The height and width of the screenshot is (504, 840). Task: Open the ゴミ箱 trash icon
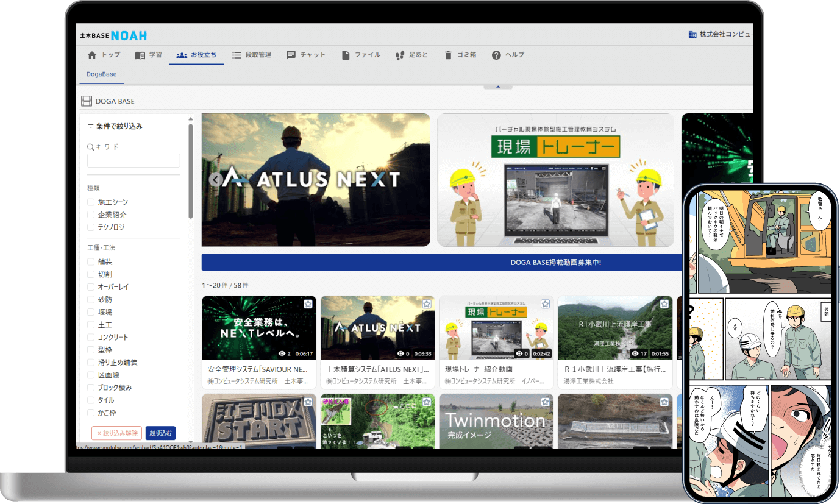(449, 54)
